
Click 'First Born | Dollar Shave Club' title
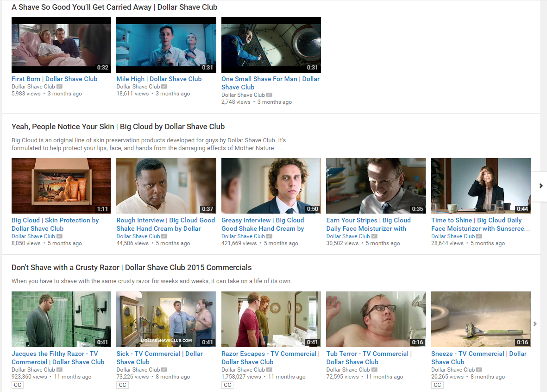54,79
